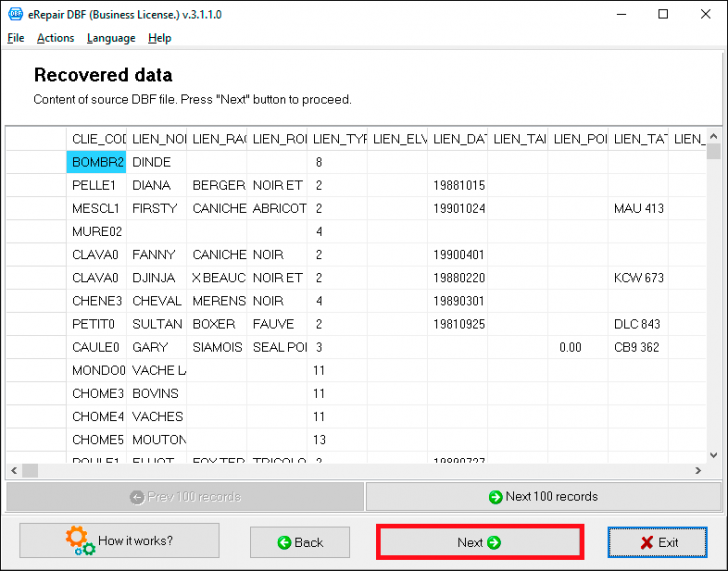Select the LIEN_ROB column header

277,139
